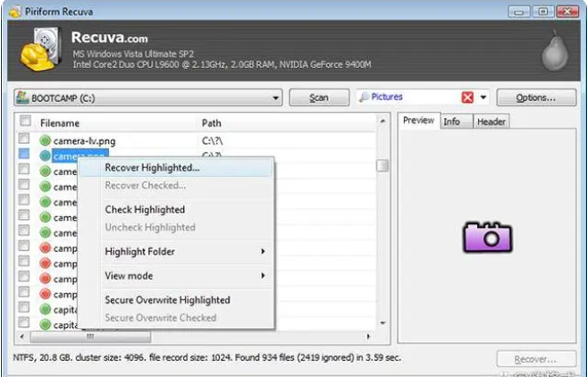Click the status dot of highlighted camera.png

(x=45, y=155)
